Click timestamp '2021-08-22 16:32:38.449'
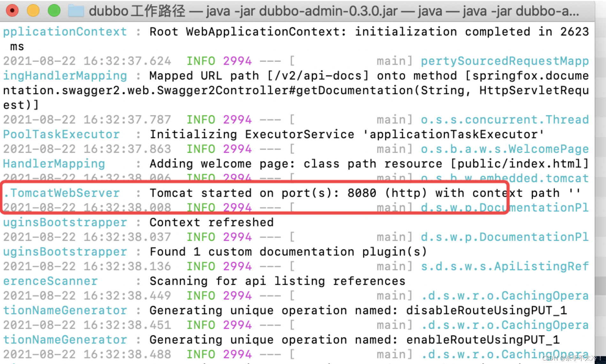The height and width of the screenshot is (364, 606). point(87,296)
